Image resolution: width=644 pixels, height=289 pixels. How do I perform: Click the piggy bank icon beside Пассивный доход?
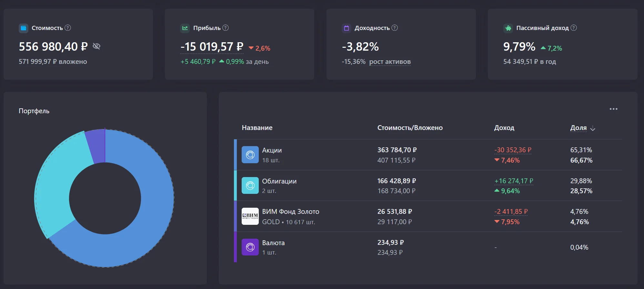[x=508, y=28]
